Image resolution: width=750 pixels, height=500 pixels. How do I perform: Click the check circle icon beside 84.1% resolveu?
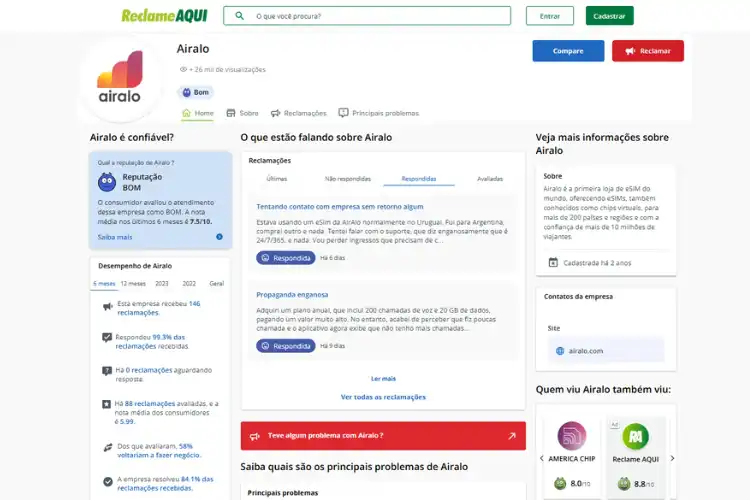tap(108, 482)
